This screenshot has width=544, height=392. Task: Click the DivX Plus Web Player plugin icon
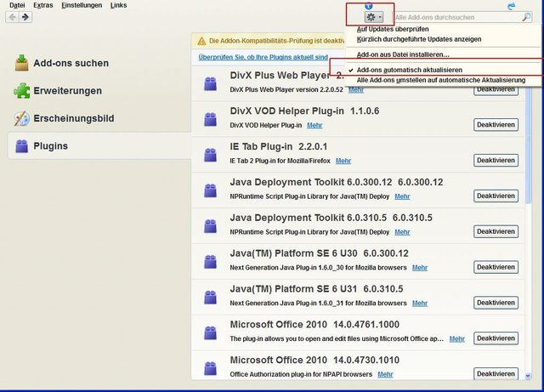210,83
